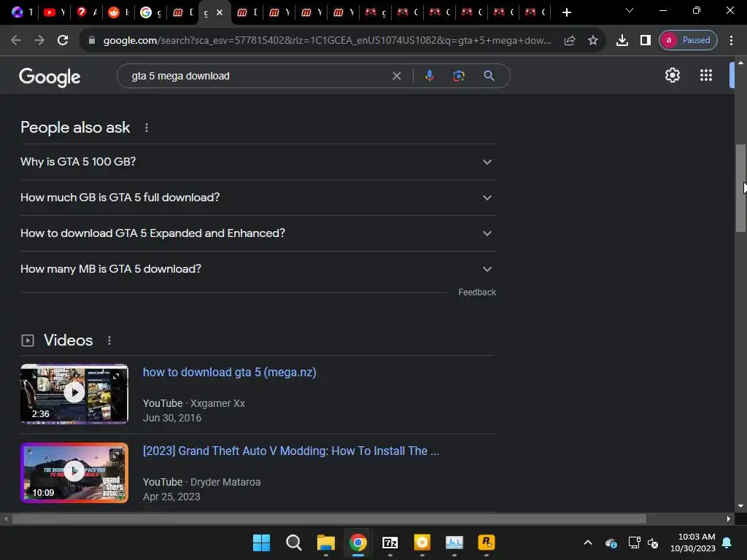Open 'how to download gta 5 (mega.nz)' video
The image size is (747, 560).
(230, 373)
